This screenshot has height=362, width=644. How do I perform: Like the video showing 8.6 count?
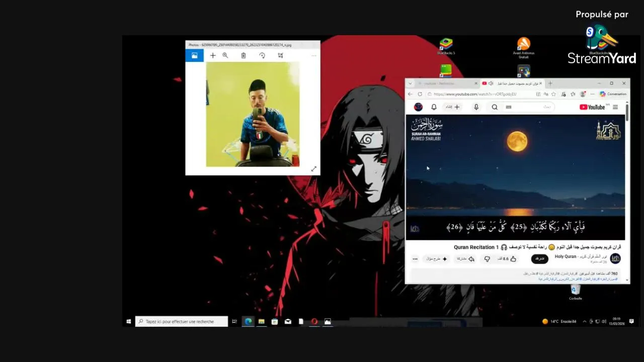point(508,259)
